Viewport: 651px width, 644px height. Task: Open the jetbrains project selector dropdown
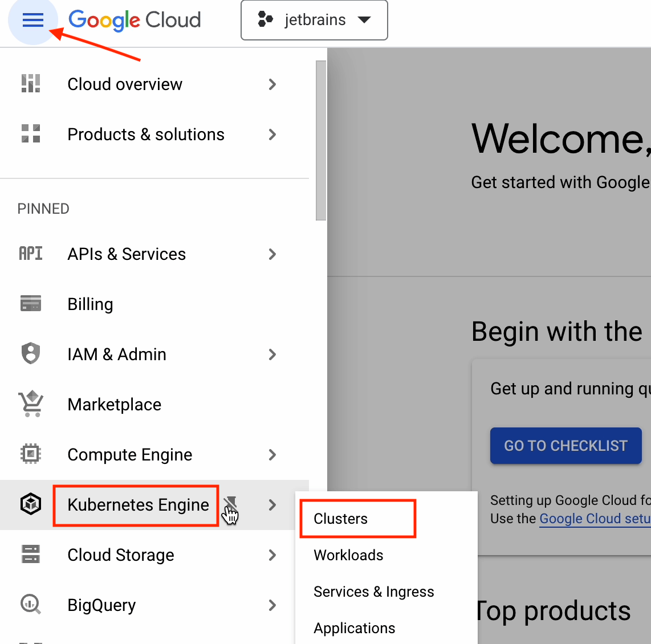click(314, 21)
